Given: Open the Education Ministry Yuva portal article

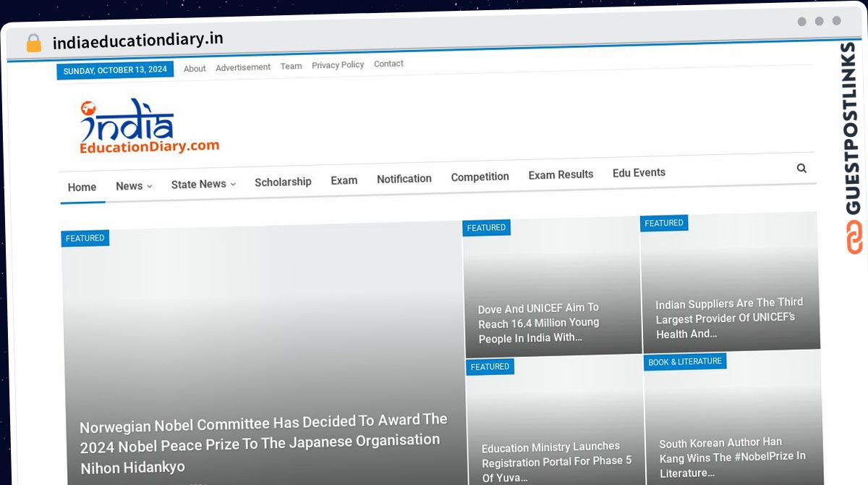Looking at the screenshot, I should click(557, 462).
